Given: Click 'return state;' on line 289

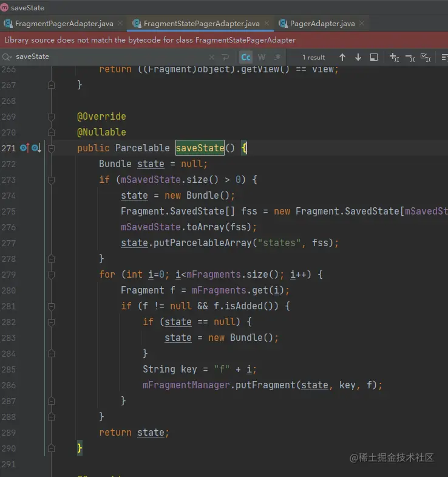Looking at the screenshot, I should [x=134, y=433].
